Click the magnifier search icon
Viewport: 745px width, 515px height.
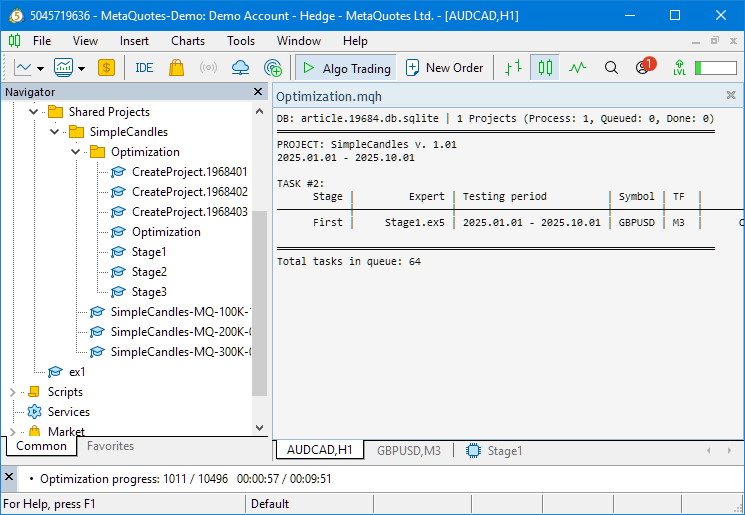point(611,68)
